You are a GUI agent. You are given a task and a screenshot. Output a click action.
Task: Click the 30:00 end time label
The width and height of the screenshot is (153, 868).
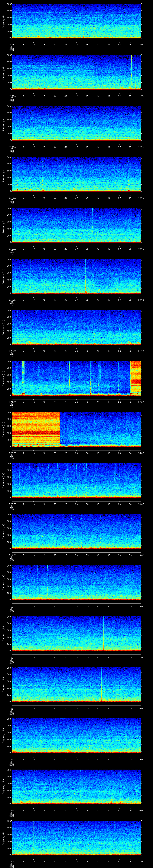pos(141,810)
